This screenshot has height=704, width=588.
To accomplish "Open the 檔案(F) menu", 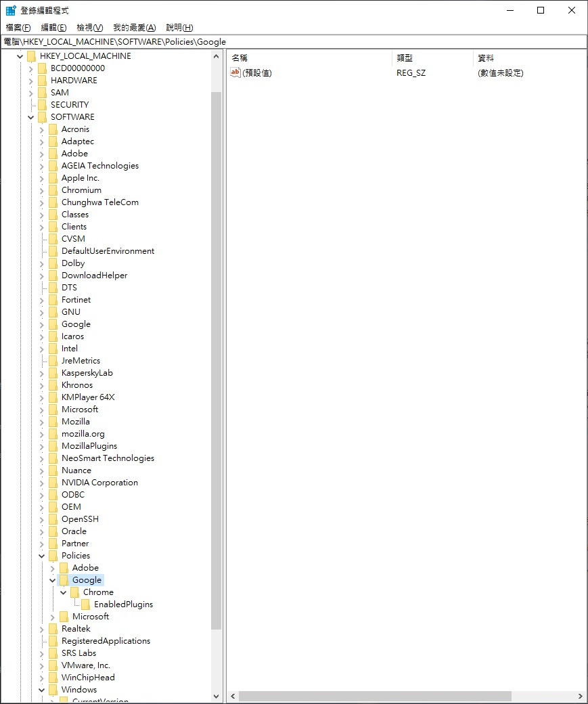I will pyautogui.click(x=18, y=27).
